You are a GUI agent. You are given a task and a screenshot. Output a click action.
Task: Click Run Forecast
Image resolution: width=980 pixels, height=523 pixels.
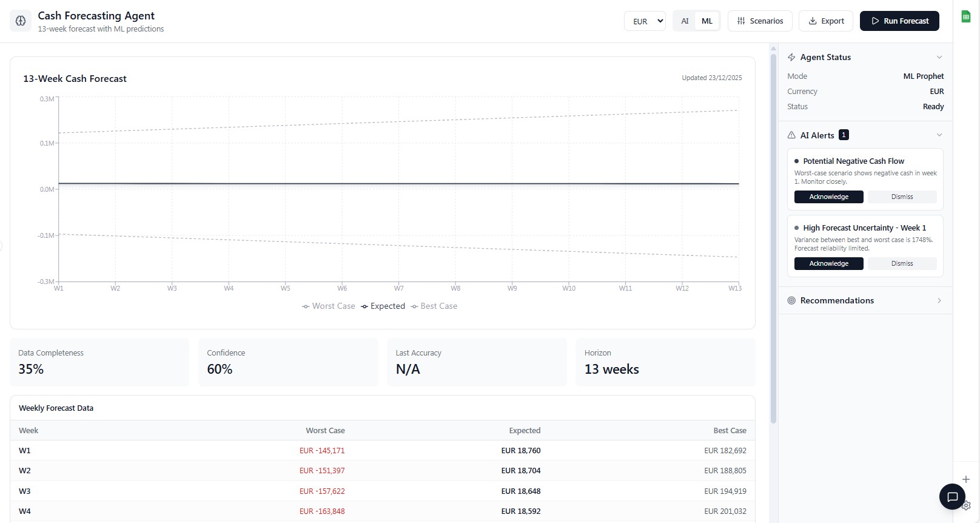click(x=899, y=21)
